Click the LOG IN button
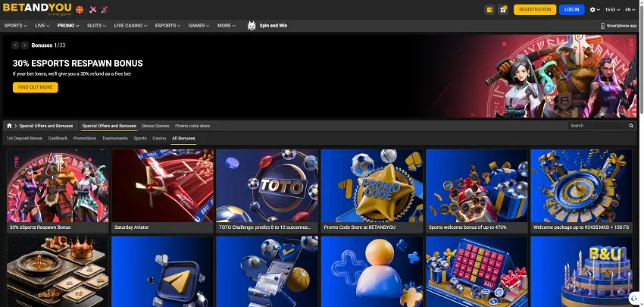The width and height of the screenshot is (644, 307). click(x=572, y=9)
